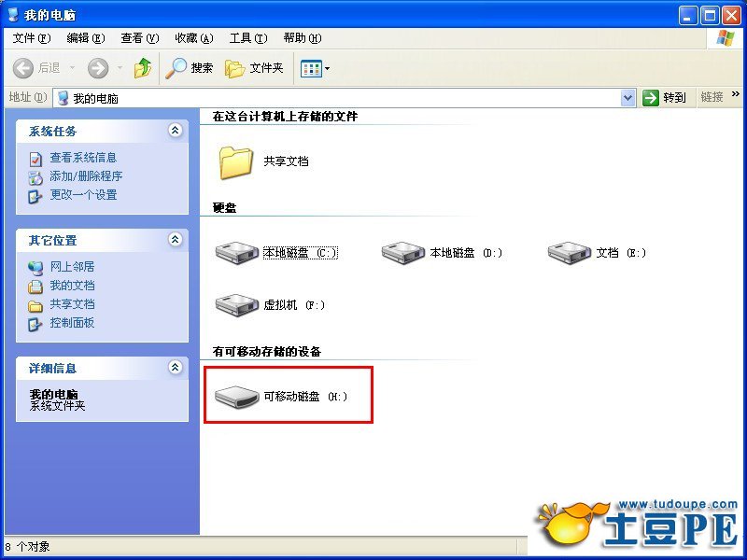747x560 pixels.
Task: Click the Up folder toolbar icon
Action: point(143,68)
